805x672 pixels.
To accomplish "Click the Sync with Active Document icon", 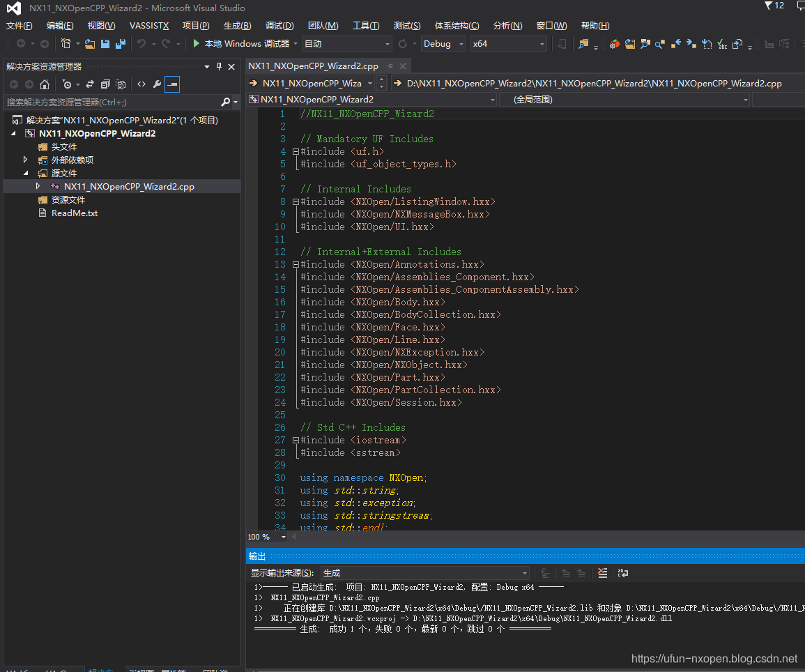I will click(x=90, y=84).
